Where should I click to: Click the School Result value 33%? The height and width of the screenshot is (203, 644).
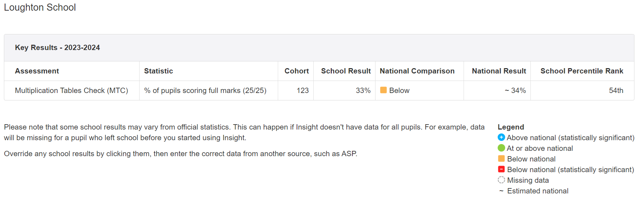point(363,90)
